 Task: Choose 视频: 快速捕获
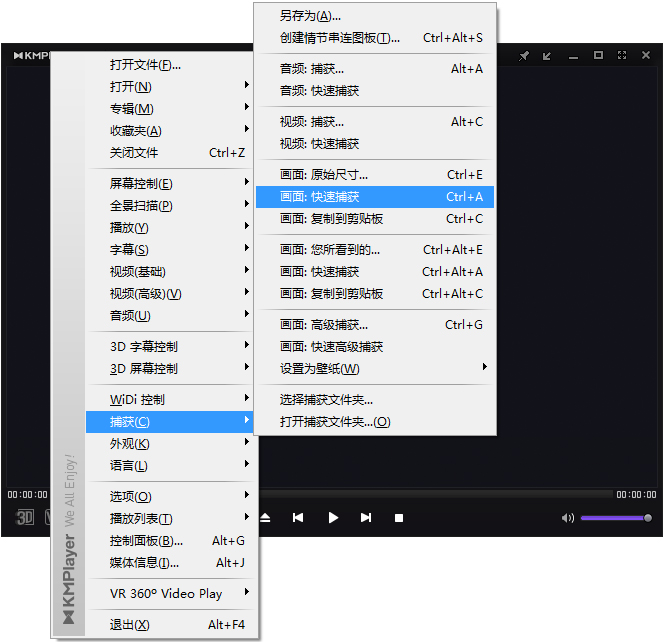tap(375, 144)
